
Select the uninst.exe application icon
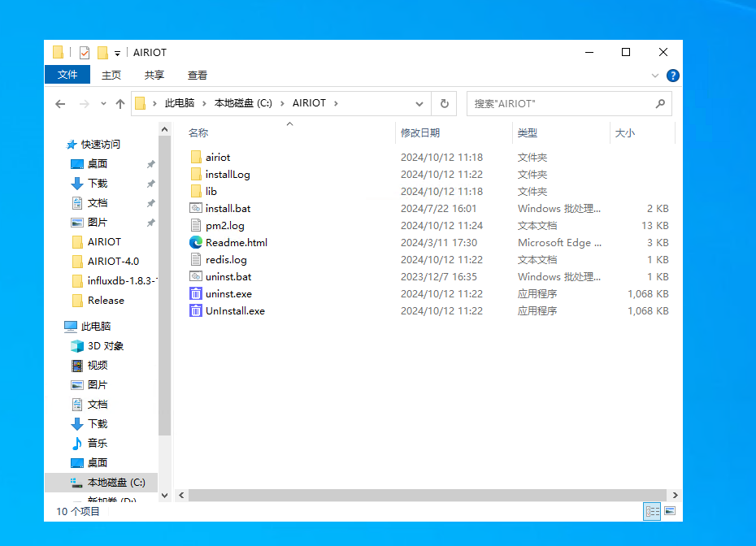196,293
